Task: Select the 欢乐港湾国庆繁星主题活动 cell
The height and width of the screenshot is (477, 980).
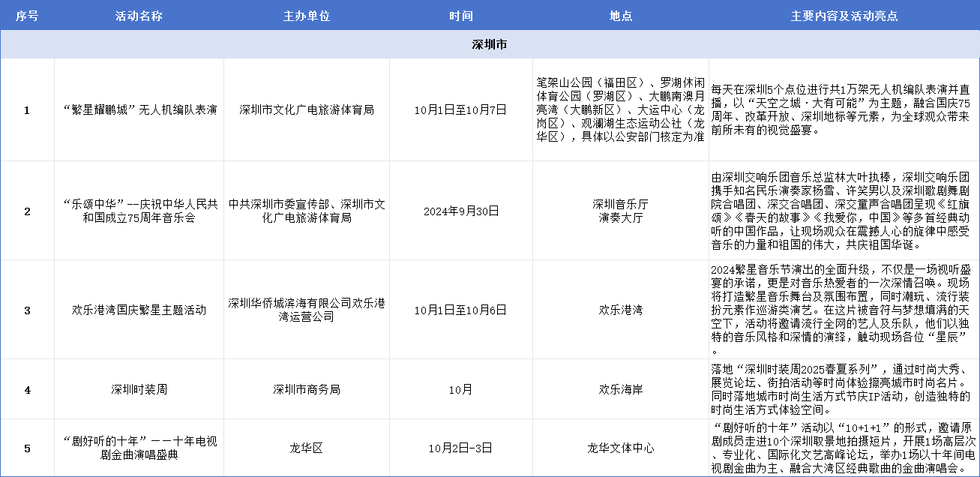Action: pos(139,310)
